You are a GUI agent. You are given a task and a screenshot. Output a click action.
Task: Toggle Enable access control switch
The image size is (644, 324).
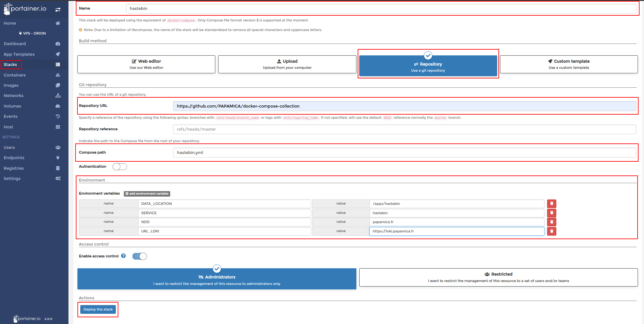click(x=139, y=256)
